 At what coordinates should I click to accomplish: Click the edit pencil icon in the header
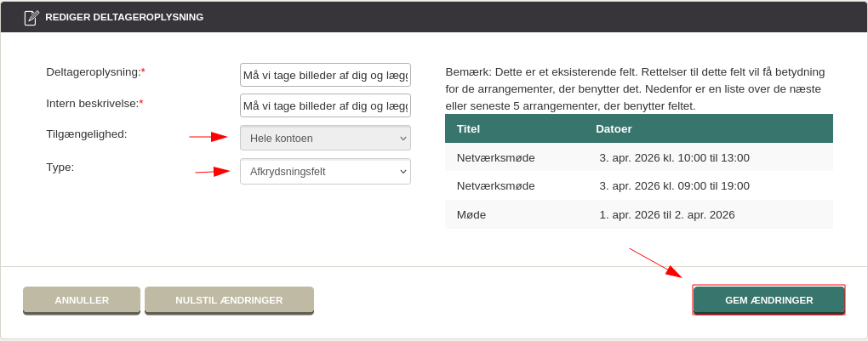[31, 17]
